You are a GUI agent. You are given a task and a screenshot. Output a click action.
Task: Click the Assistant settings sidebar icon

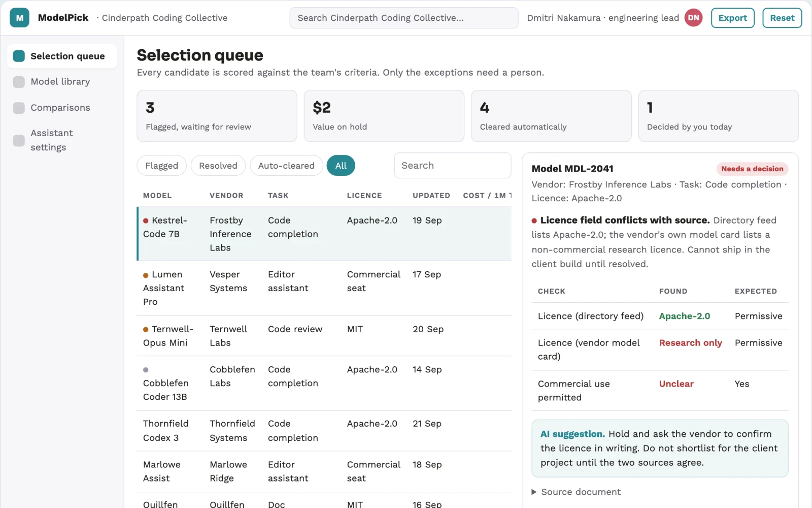click(19, 140)
